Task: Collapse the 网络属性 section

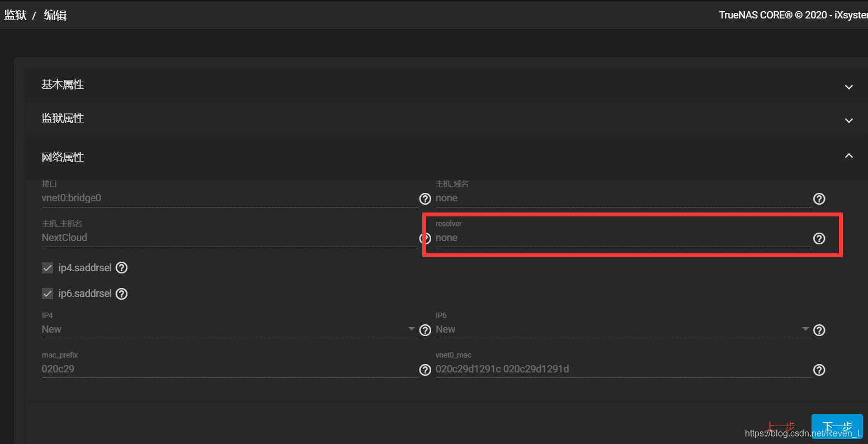Action: [x=446, y=157]
